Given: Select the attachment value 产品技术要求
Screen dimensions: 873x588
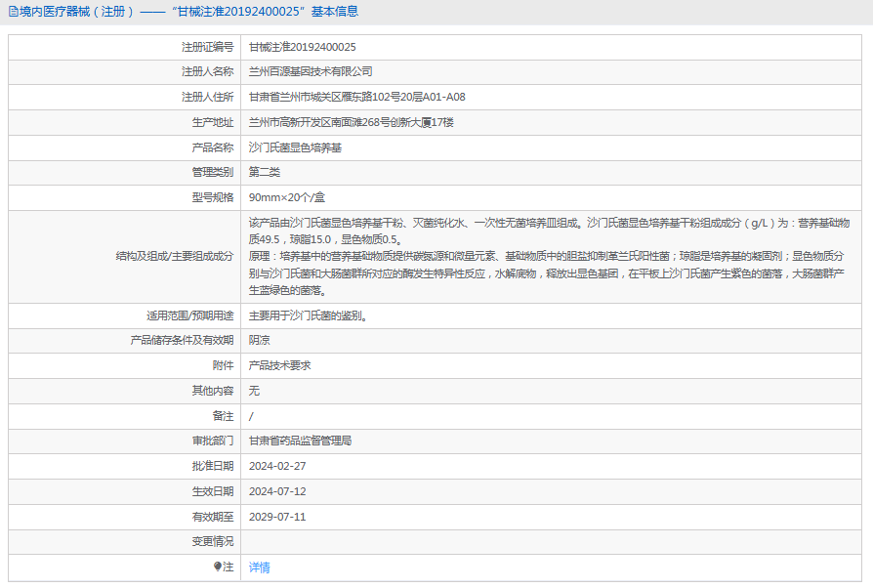Looking at the screenshot, I should [x=279, y=365].
